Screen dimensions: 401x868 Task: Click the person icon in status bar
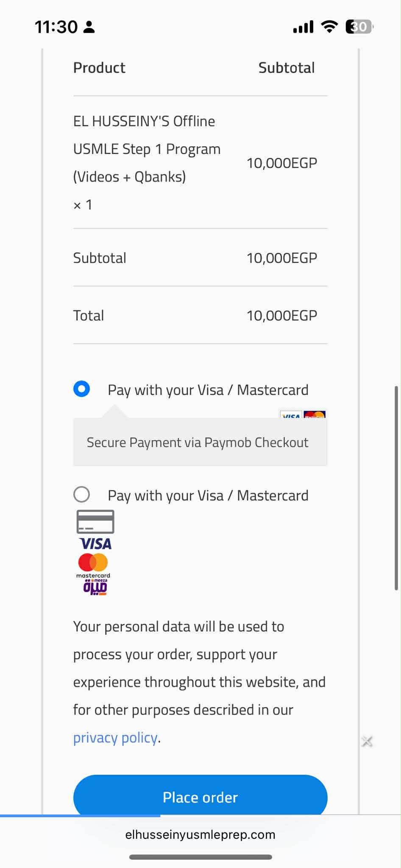(89, 27)
